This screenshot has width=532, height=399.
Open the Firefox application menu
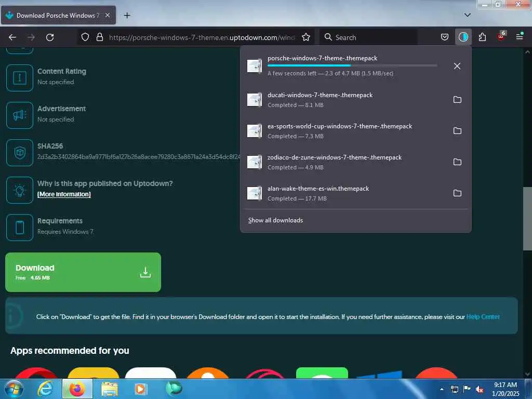tap(520, 37)
